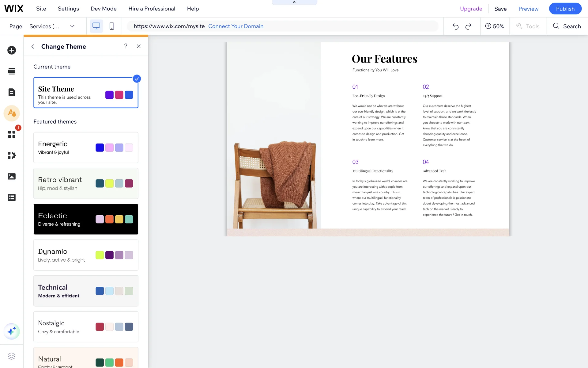
Task: Open the Settings menu
Action: coord(68,9)
